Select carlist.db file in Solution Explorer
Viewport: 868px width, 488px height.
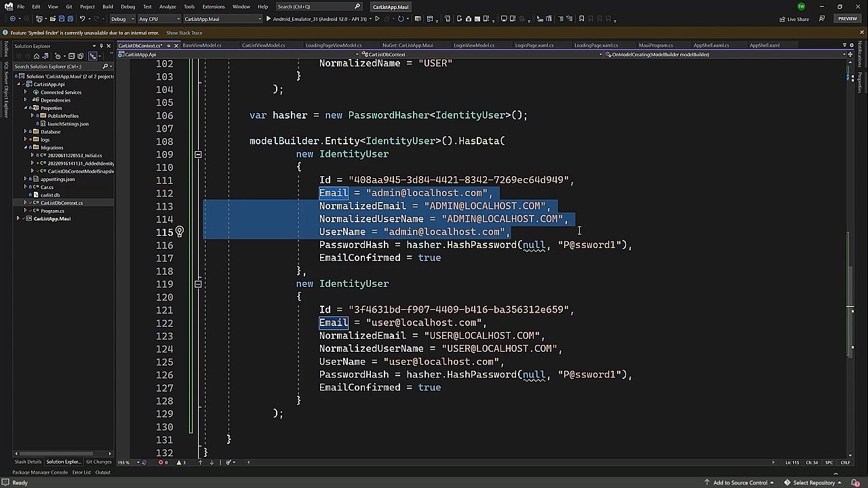50,195
